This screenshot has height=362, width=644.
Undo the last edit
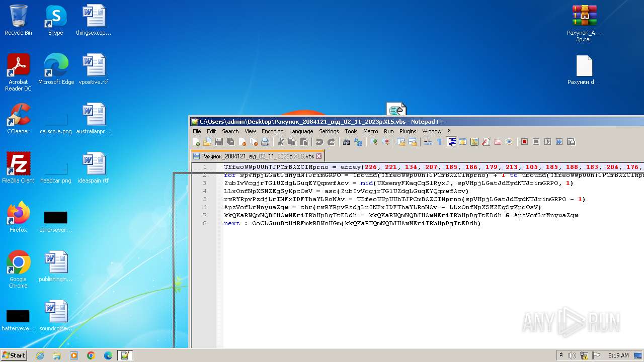(319, 142)
